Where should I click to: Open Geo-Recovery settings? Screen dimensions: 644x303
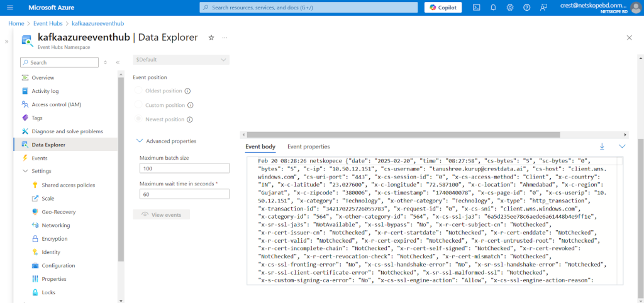point(58,212)
